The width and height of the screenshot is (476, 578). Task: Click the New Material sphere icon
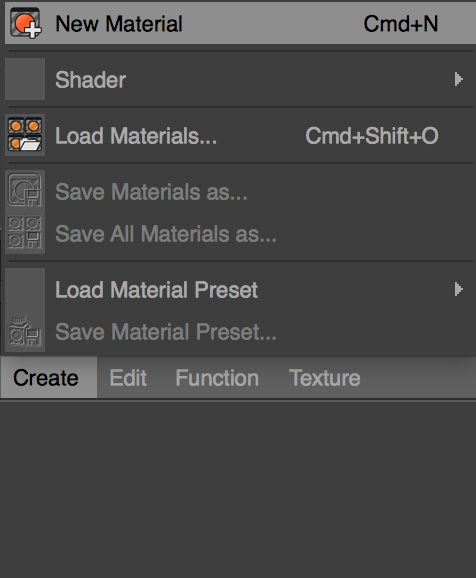(25, 24)
